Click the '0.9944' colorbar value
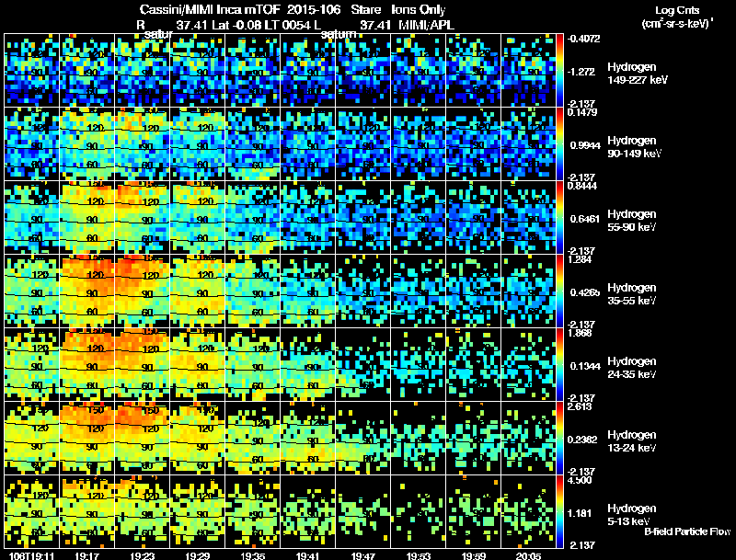 [585, 145]
